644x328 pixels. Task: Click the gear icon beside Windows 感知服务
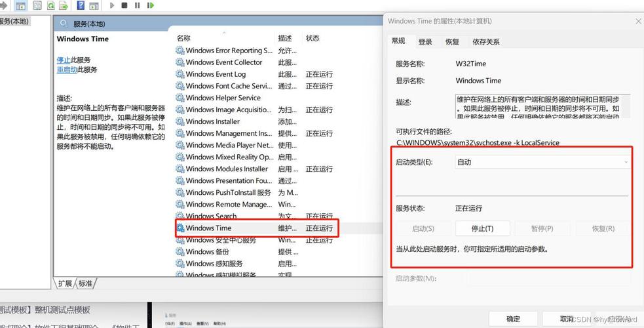[180, 264]
